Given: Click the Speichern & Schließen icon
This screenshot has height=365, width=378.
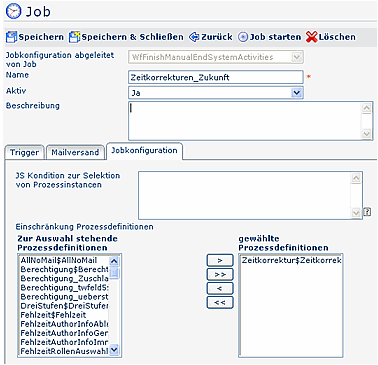Looking at the screenshot, I should pos(74,37).
